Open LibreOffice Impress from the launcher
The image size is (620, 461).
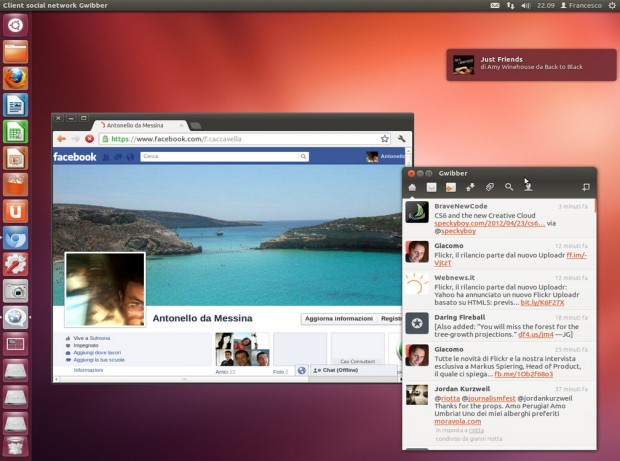point(15,158)
